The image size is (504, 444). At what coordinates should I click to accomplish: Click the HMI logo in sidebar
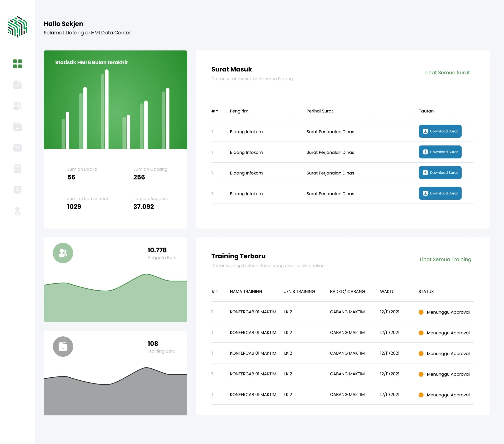(17, 27)
